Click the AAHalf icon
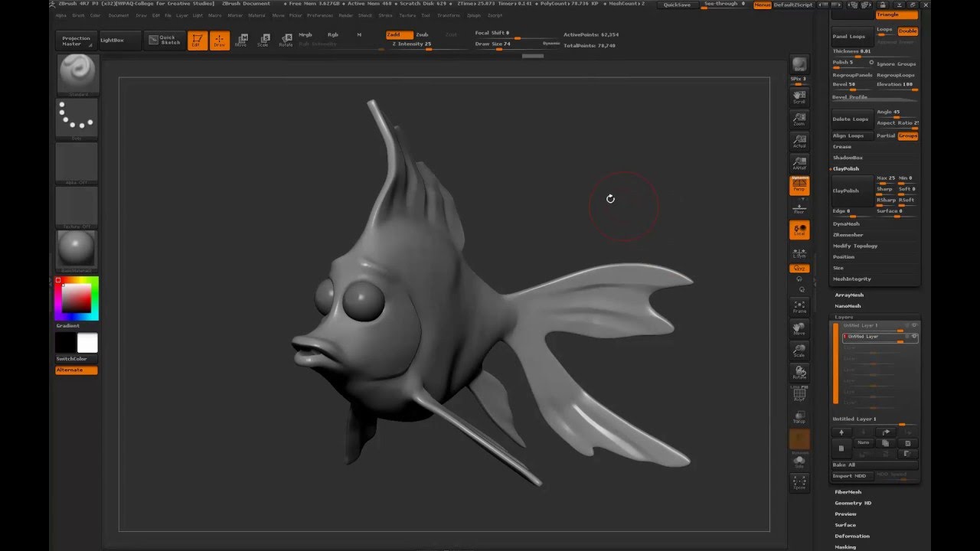 pyautogui.click(x=799, y=163)
